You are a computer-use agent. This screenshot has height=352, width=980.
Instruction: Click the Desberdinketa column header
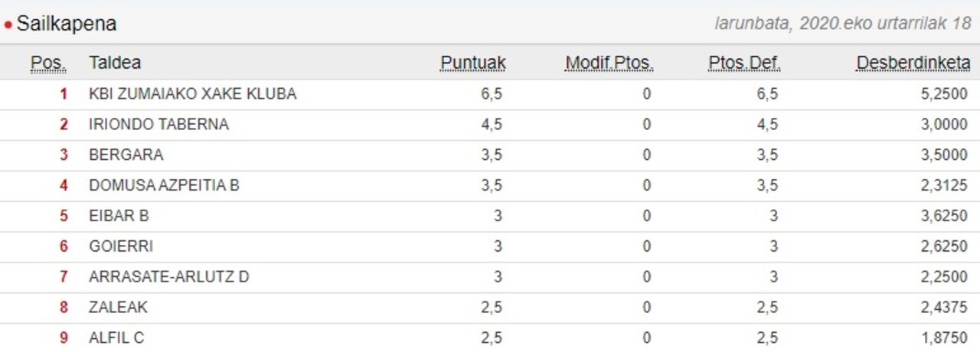[x=913, y=63]
